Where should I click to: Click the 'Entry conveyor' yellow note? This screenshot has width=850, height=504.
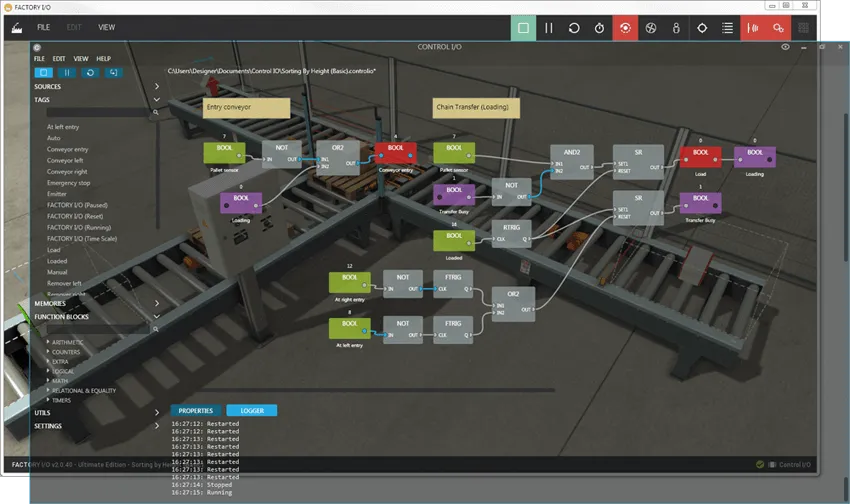[247, 108]
